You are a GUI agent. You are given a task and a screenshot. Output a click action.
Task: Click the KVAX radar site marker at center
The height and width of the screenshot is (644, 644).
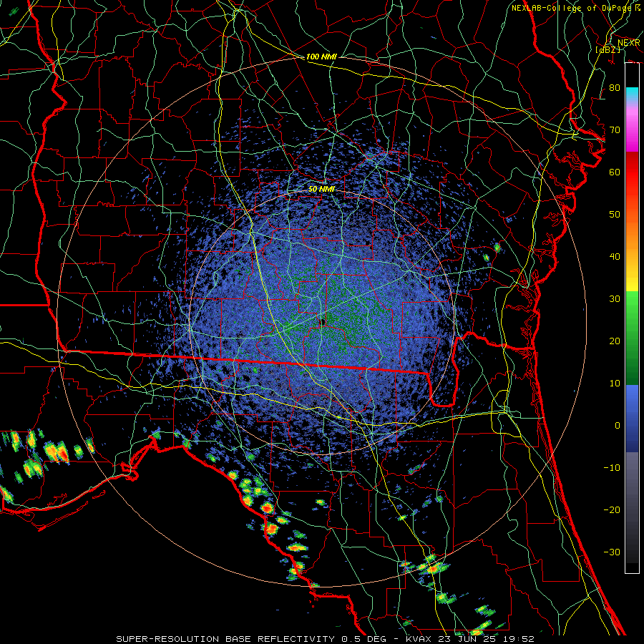tap(323, 323)
